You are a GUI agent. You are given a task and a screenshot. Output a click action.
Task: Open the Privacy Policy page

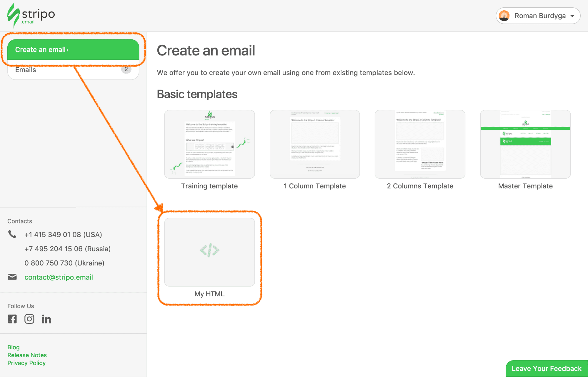click(x=26, y=363)
